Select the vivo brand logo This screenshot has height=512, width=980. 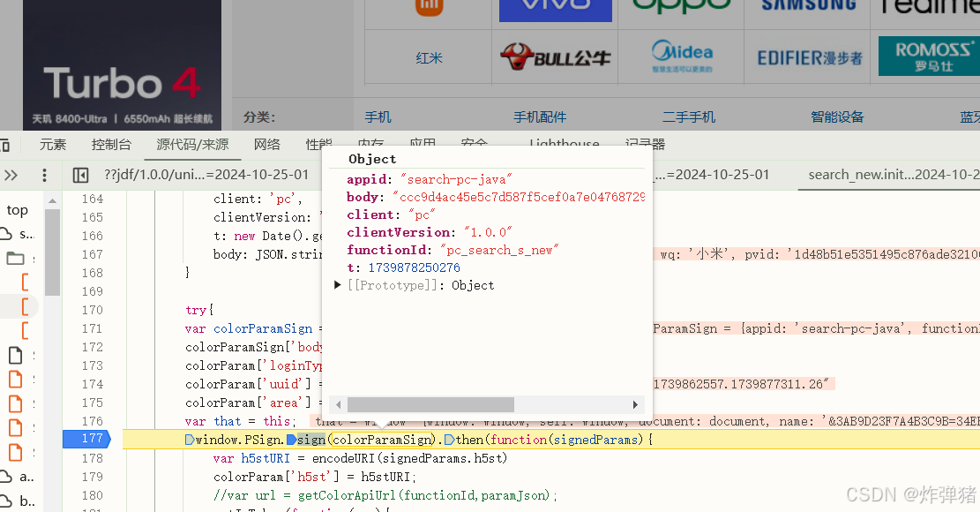pyautogui.click(x=555, y=11)
